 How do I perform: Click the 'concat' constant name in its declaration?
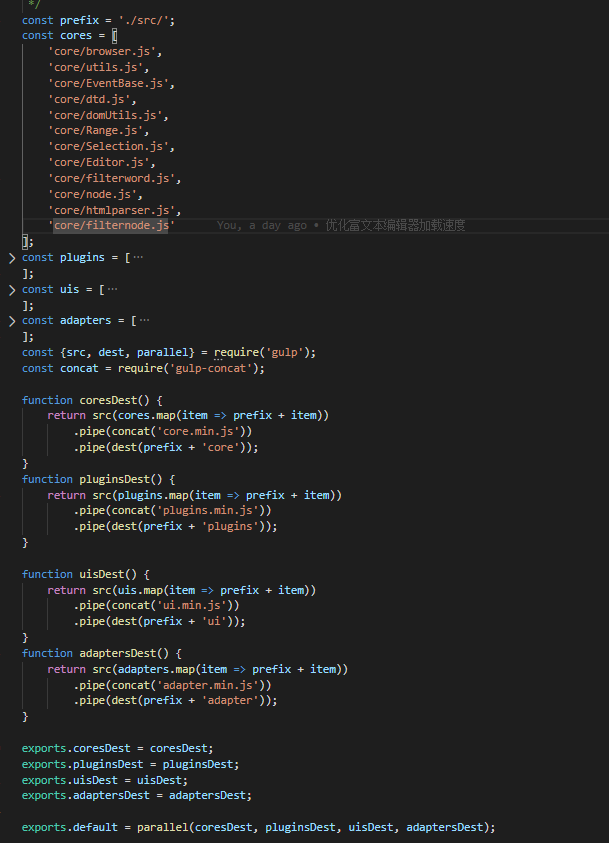(79, 369)
